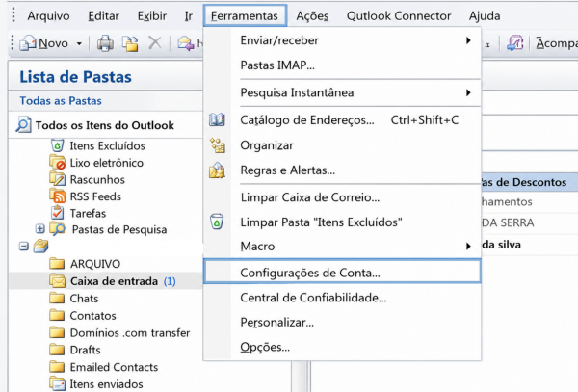The image size is (578, 392).
Task: Click the recycle bin icon in menu
Action: (x=217, y=222)
